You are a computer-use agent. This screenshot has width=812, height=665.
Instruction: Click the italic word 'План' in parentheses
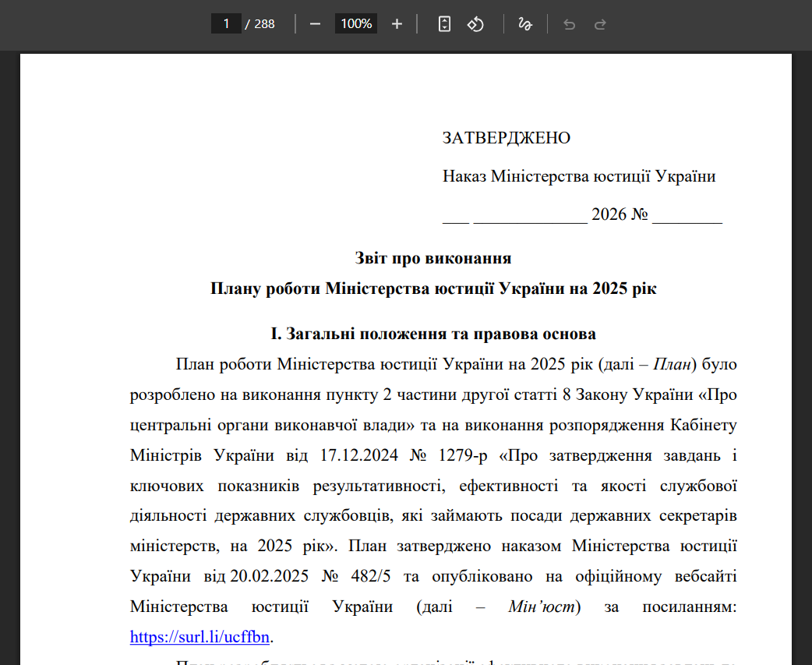[672, 364]
